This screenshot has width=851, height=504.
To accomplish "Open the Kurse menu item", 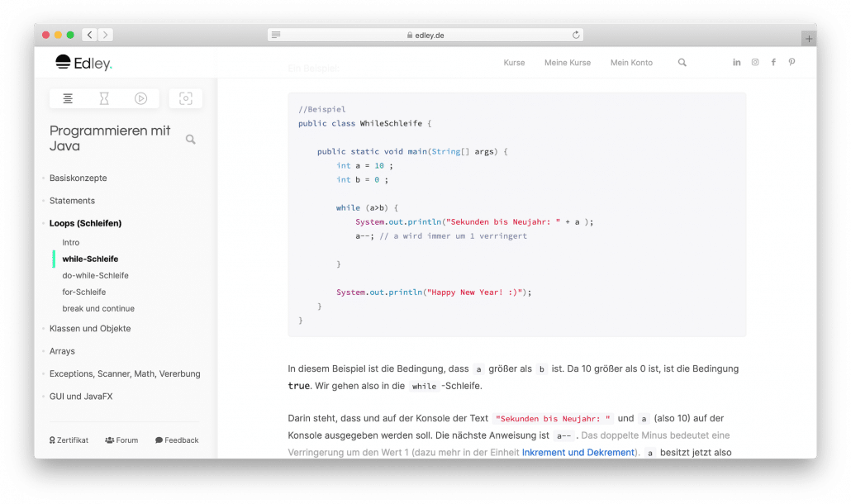I will (x=514, y=63).
